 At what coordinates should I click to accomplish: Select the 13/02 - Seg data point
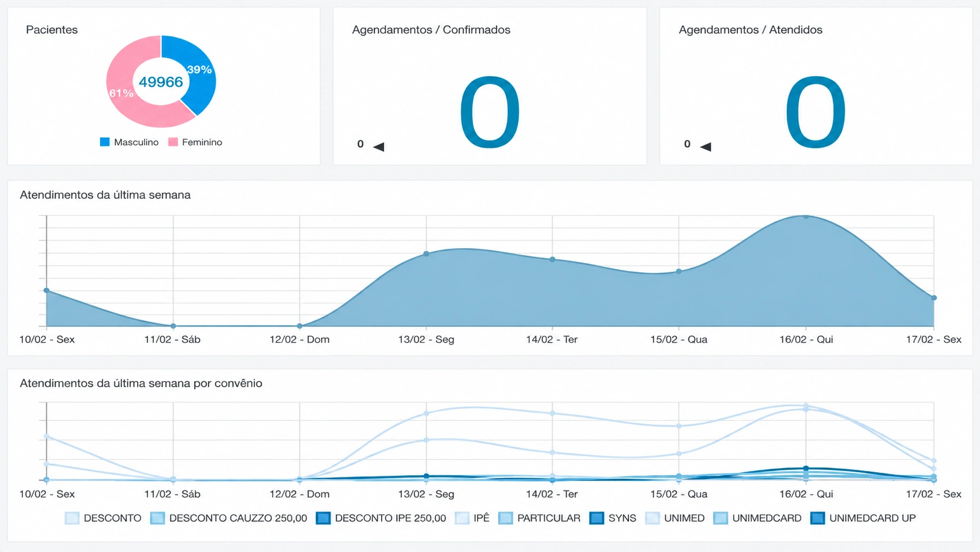click(x=426, y=254)
